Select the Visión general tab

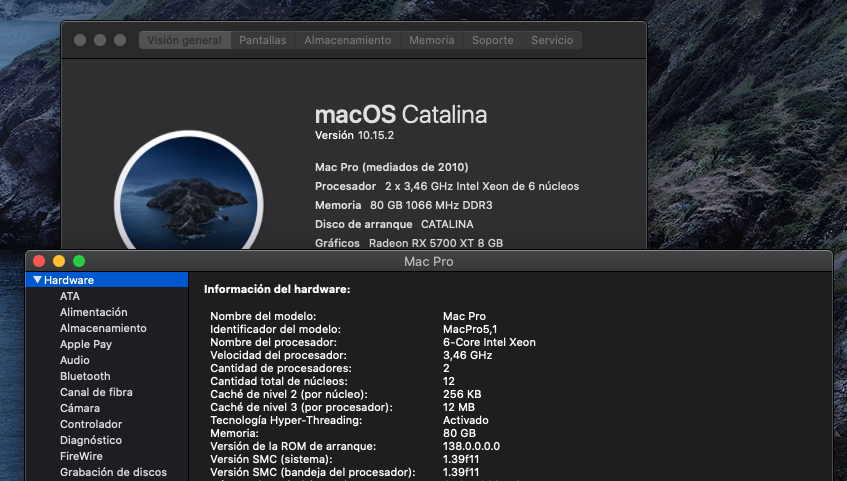tap(185, 40)
